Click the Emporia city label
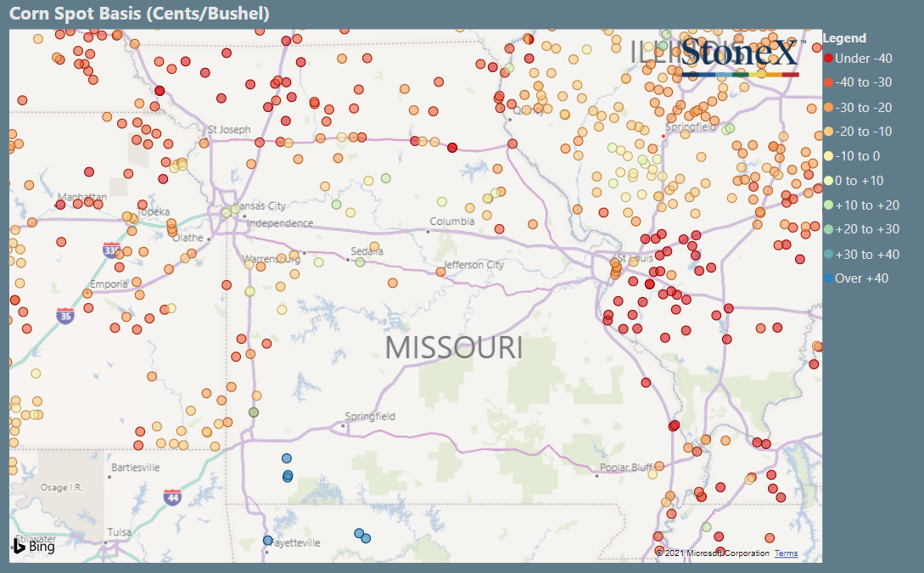Screen dimensions: 924x573 [109, 284]
